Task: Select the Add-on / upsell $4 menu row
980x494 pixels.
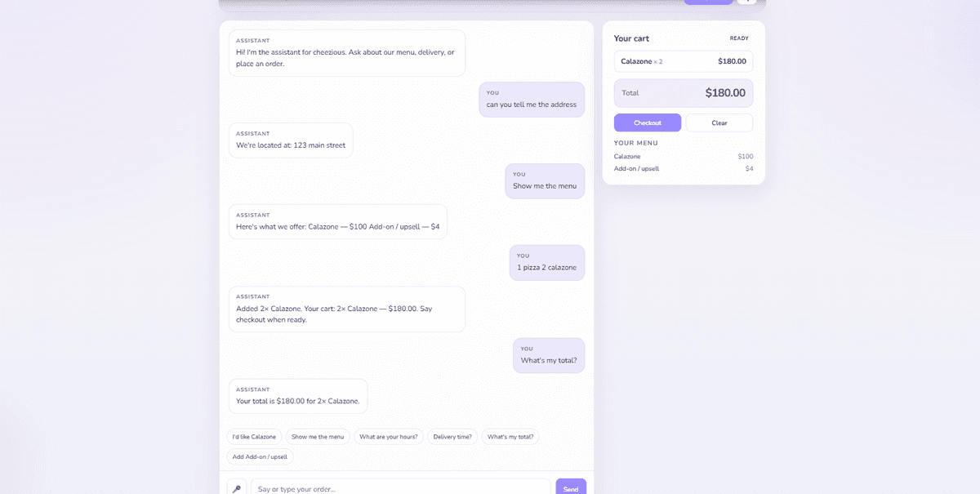Action: [x=684, y=168]
